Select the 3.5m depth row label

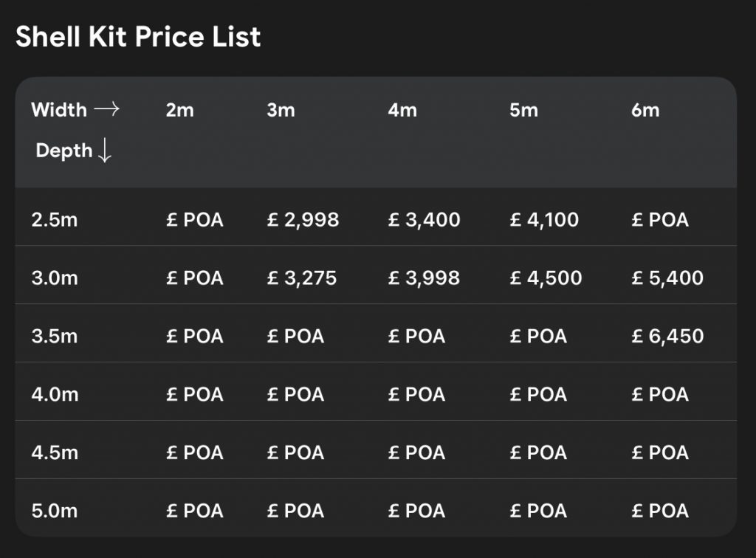pyautogui.click(x=54, y=337)
